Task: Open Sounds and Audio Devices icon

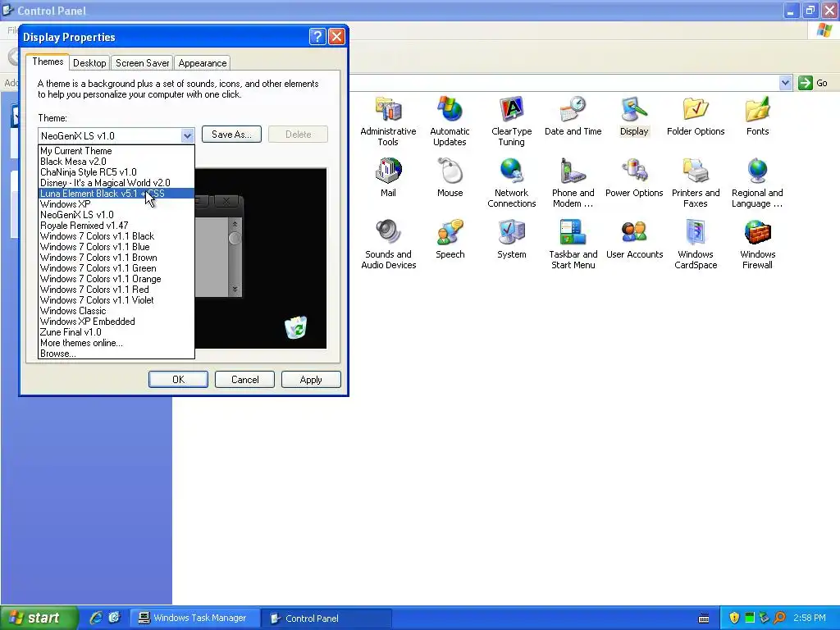Action: pyautogui.click(x=388, y=232)
